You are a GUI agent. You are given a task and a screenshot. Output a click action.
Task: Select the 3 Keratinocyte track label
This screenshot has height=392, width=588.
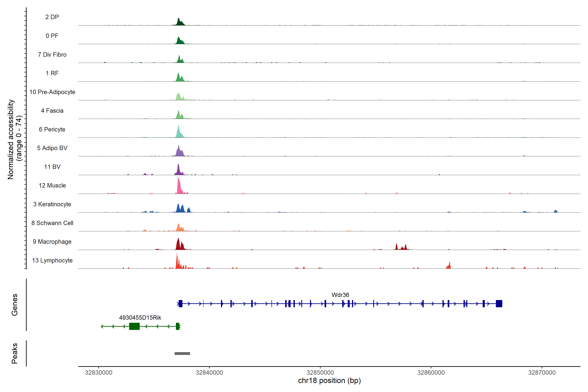(52, 204)
